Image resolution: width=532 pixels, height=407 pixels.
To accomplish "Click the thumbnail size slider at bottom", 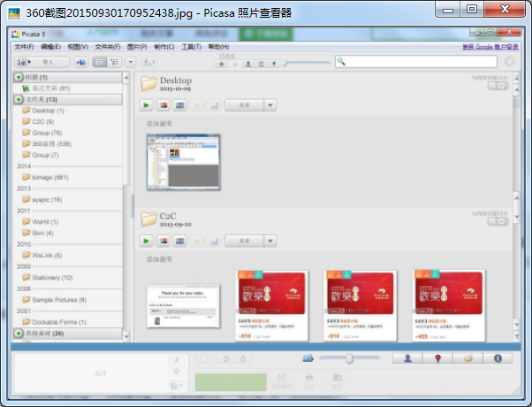I will 349,358.
